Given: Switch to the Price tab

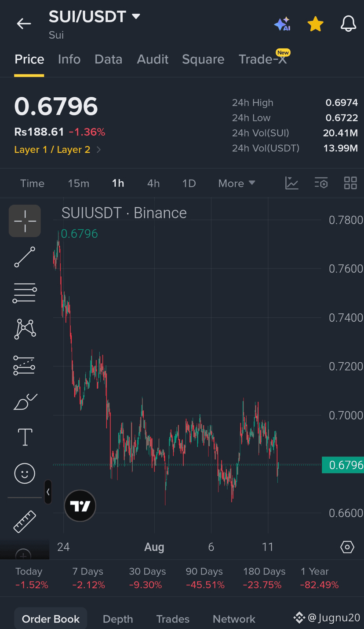Looking at the screenshot, I should [29, 59].
